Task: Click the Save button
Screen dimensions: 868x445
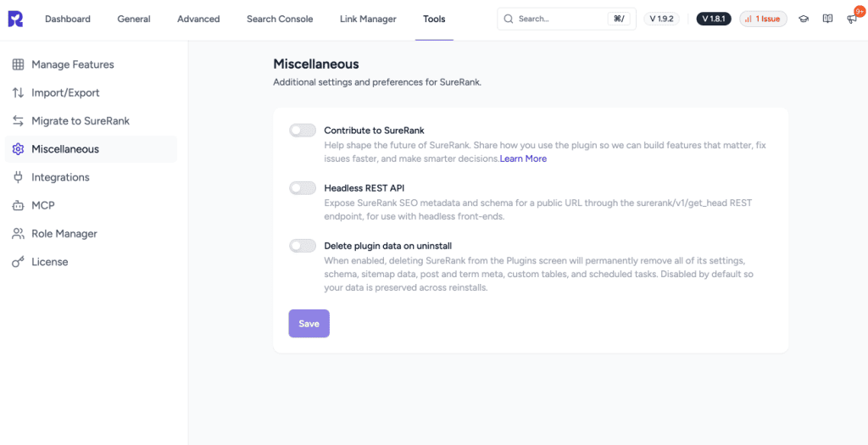Action: click(x=309, y=324)
